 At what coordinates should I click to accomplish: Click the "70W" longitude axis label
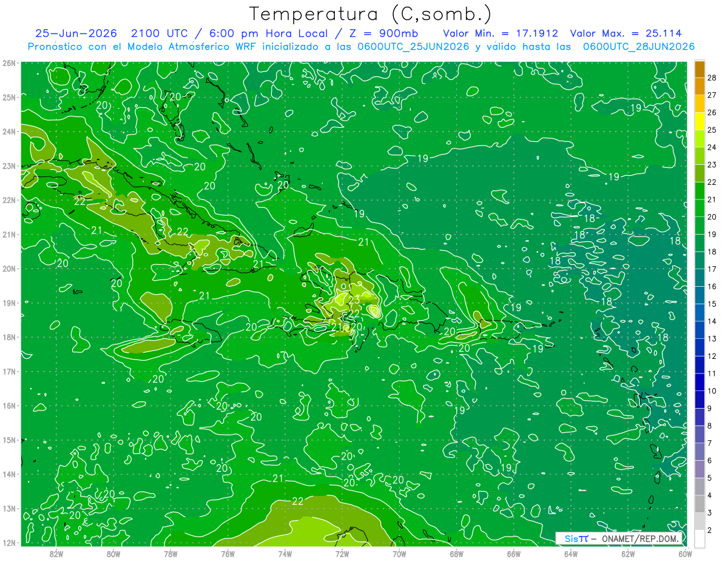pos(399,553)
